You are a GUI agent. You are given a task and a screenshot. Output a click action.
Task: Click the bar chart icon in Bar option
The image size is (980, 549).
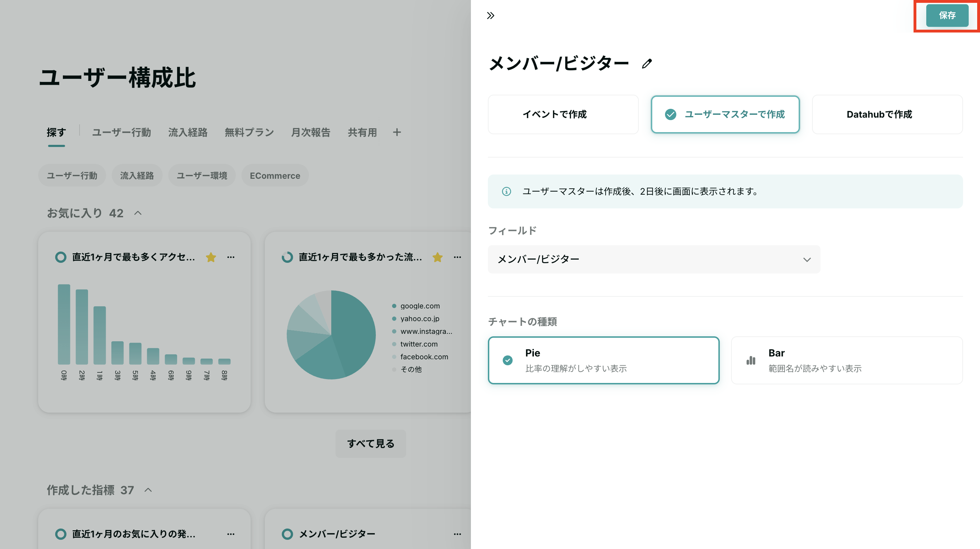751,360
